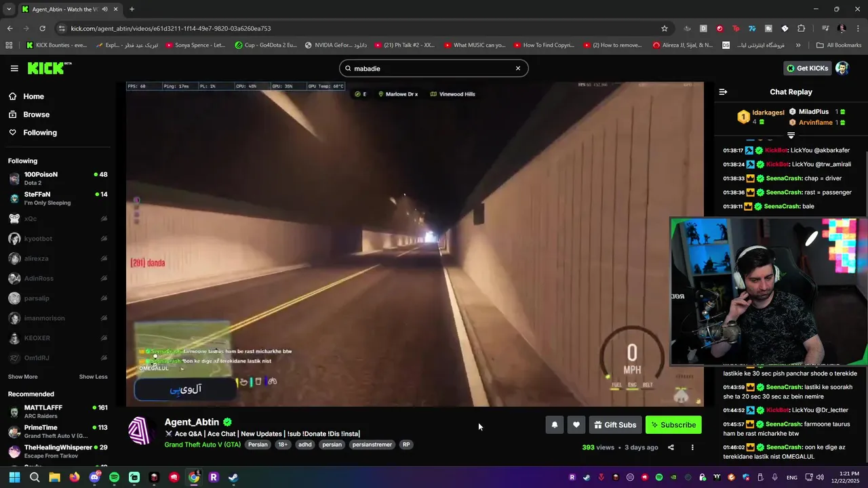Click the Get KICKs button
The image size is (868, 488).
click(807, 68)
